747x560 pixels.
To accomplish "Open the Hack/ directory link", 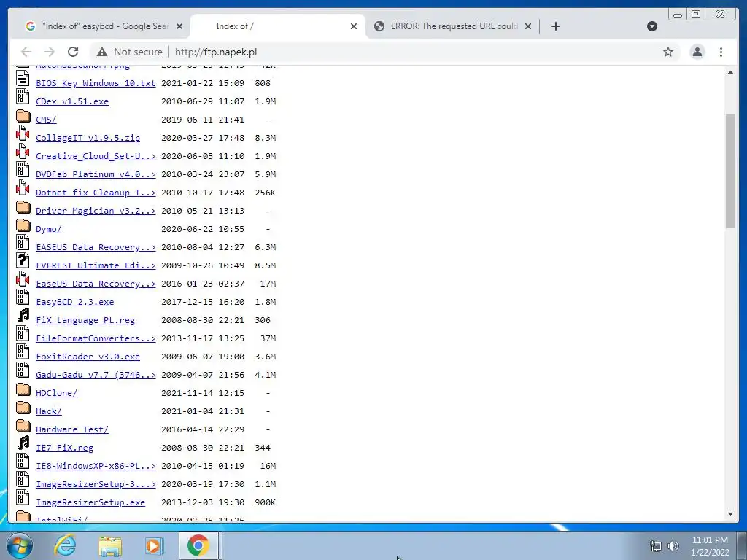I will [49, 411].
